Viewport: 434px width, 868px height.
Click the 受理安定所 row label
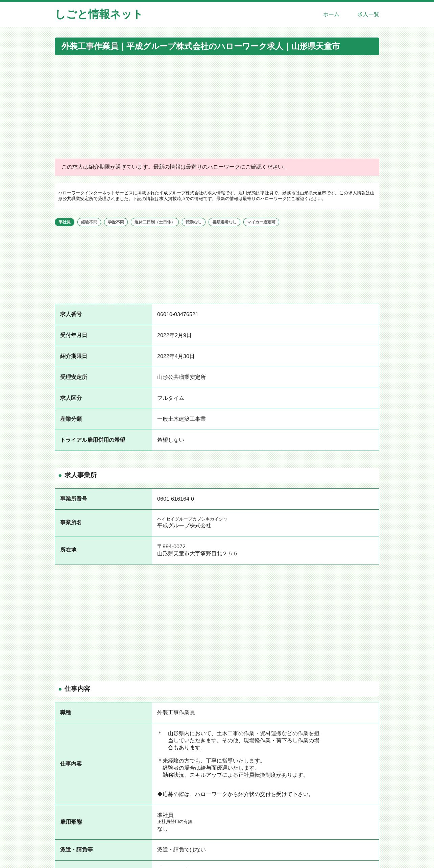point(74,377)
